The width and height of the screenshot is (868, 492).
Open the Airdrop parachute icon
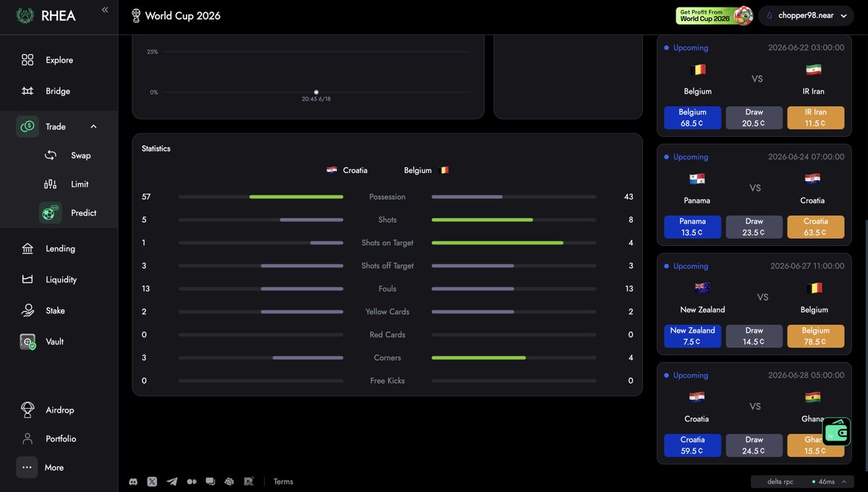pyautogui.click(x=27, y=410)
